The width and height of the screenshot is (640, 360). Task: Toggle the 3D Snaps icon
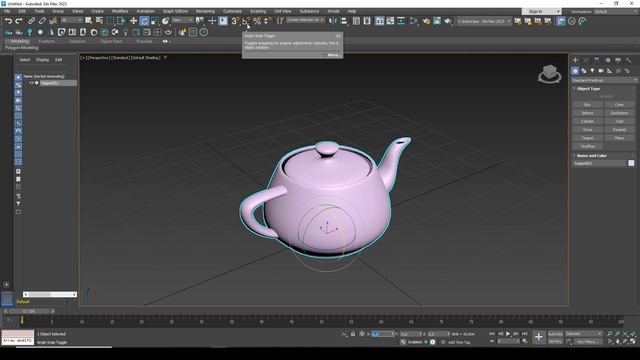(235, 21)
